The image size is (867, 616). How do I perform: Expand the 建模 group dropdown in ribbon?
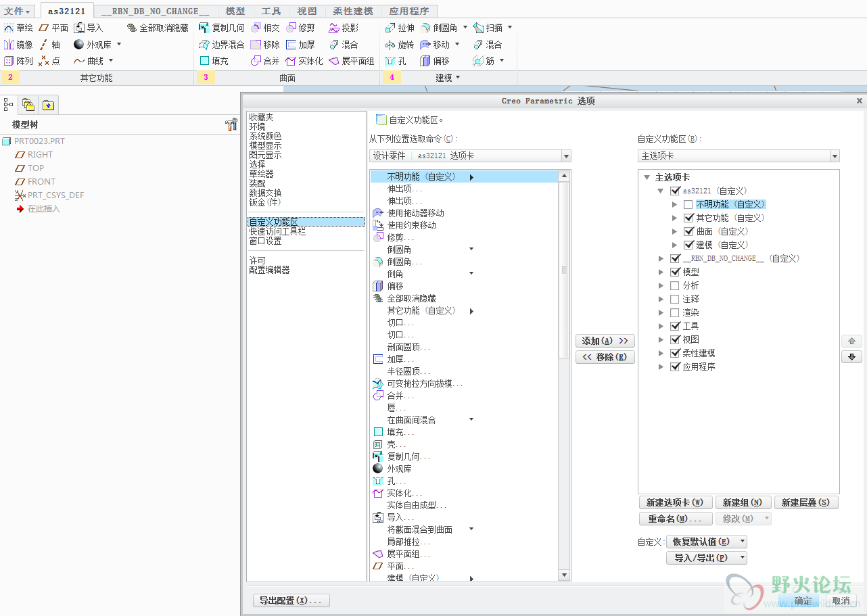click(448, 78)
